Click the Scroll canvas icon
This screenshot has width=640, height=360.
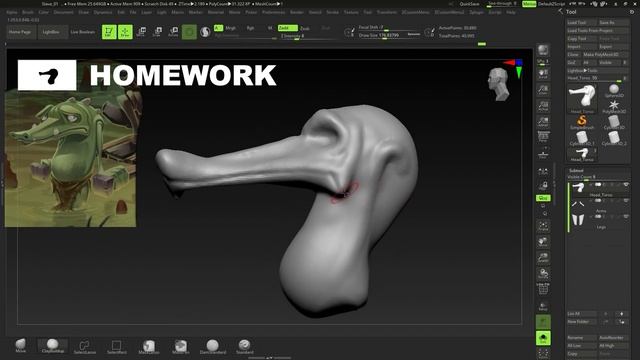coord(543,74)
